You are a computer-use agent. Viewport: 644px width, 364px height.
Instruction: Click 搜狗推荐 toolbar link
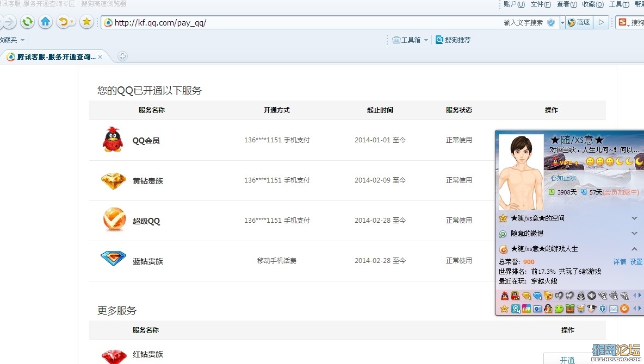click(453, 40)
